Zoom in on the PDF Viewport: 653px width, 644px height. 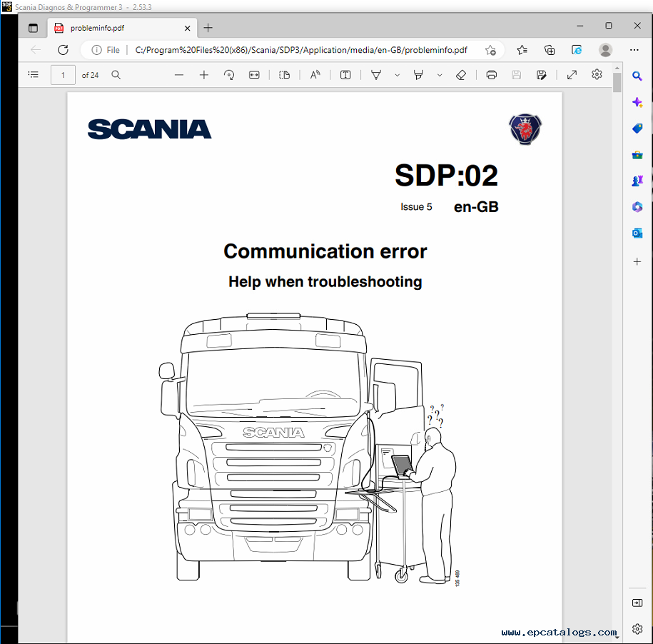pos(204,75)
